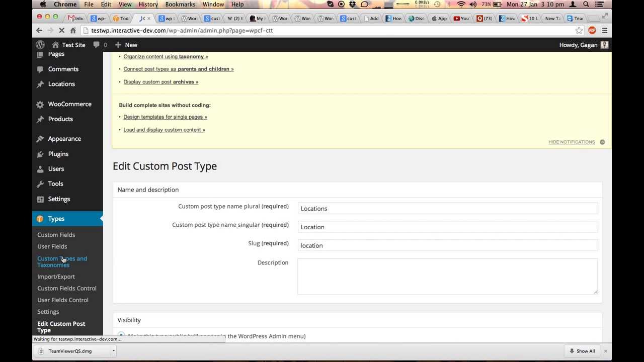The image size is (644, 362).
Task: Click the home icon in browser toolbar
Action: pyautogui.click(x=73, y=30)
